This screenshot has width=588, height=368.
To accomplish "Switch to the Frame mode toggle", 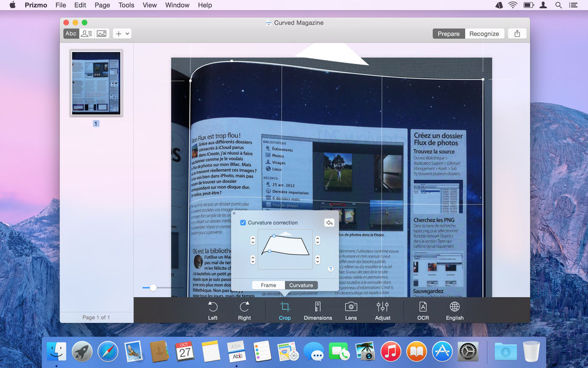I will pyautogui.click(x=268, y=285).
